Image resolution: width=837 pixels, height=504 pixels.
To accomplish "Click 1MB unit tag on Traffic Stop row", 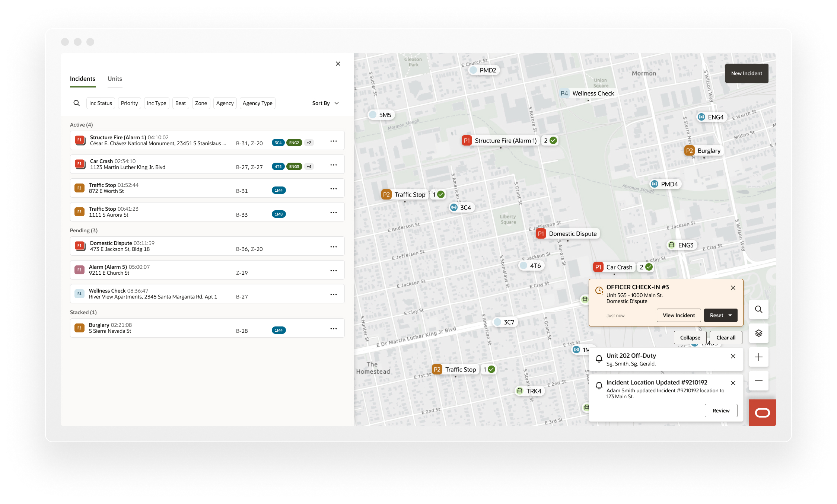I will (279, 214).
